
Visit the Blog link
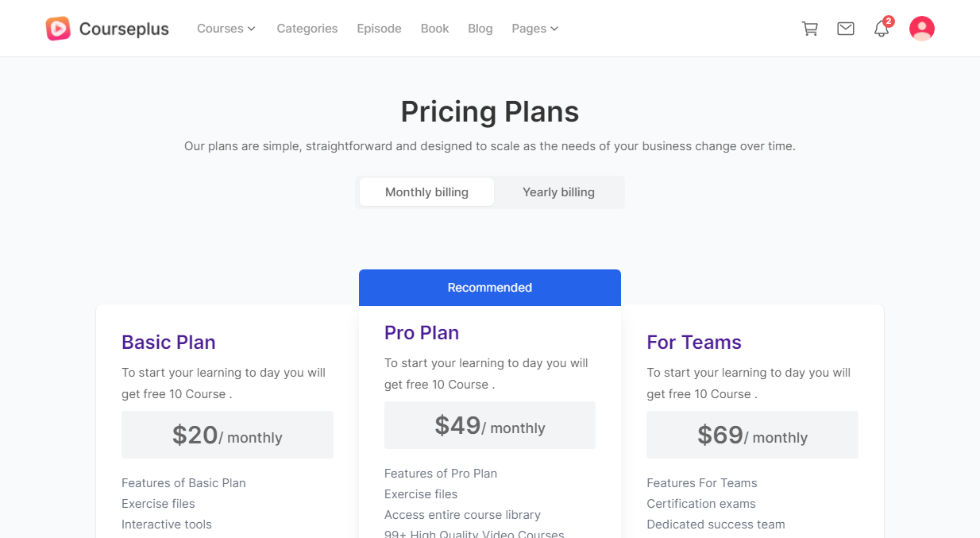point(480,29)
